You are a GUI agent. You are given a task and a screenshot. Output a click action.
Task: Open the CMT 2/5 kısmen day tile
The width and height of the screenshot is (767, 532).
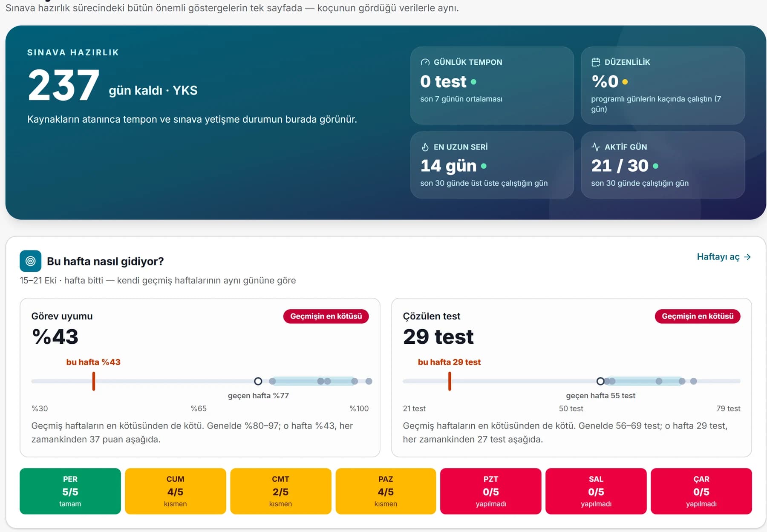point(281,491)
